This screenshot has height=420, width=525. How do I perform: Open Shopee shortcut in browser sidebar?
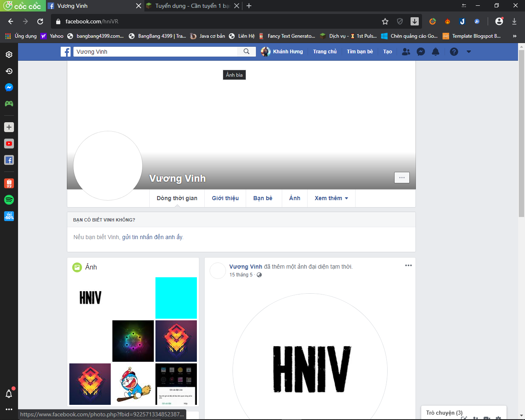point(9,183)
